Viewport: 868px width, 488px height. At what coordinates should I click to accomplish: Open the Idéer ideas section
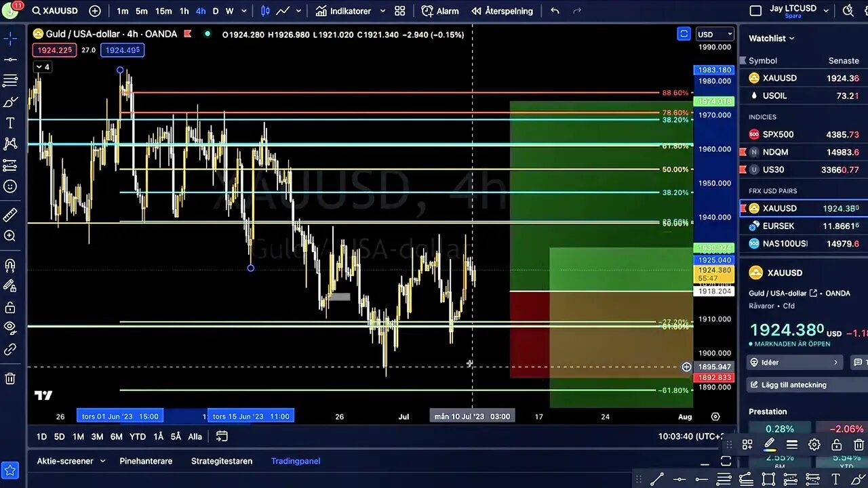[x=795, y=363]
